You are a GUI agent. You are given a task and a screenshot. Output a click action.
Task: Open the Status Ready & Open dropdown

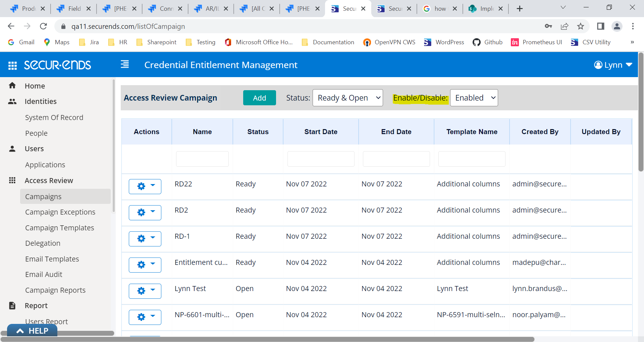tap(347, 98)
